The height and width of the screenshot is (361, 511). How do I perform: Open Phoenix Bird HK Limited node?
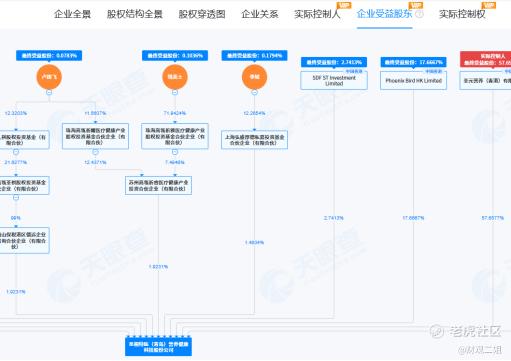point(413,80)
